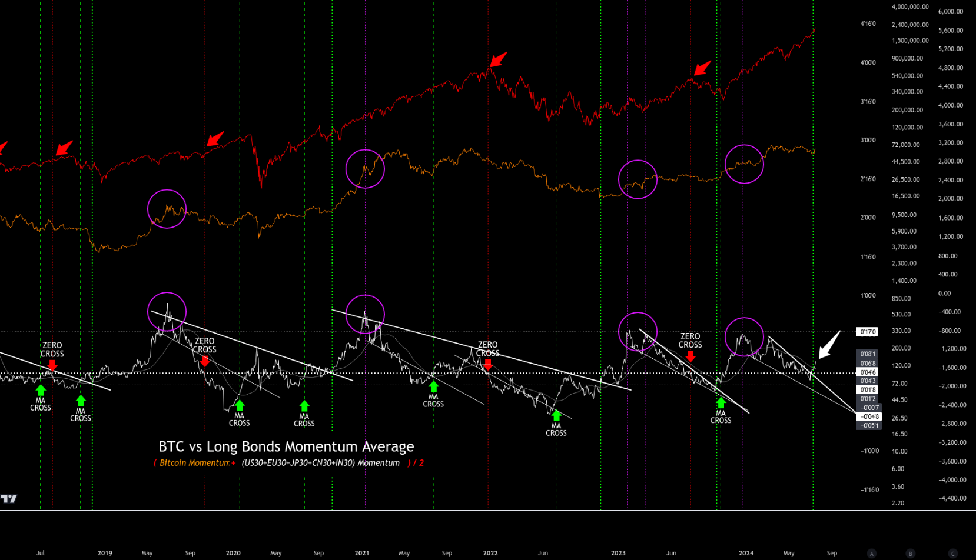Click the red ZERO CROSS arrow in 2023
The height and width of the screenshot is (560, 976).
(690, 356)
